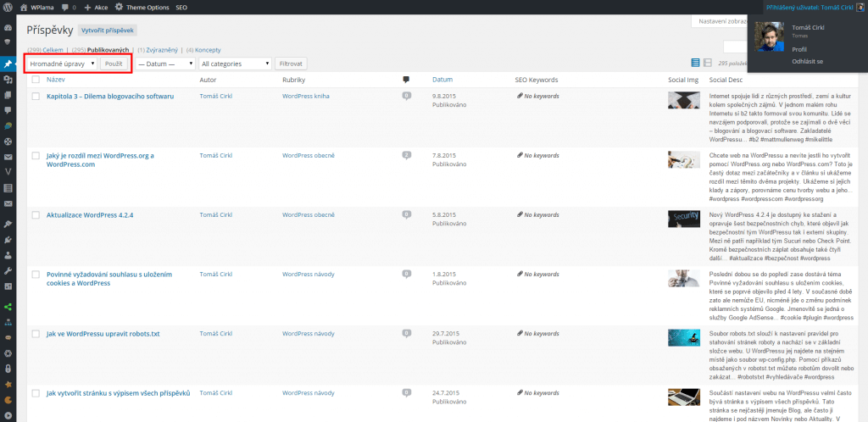Image resolution: width=868 pixels, height=422 pixels.
Task: Open the blue sitemap sidebar icon
Action: [8, 321]
